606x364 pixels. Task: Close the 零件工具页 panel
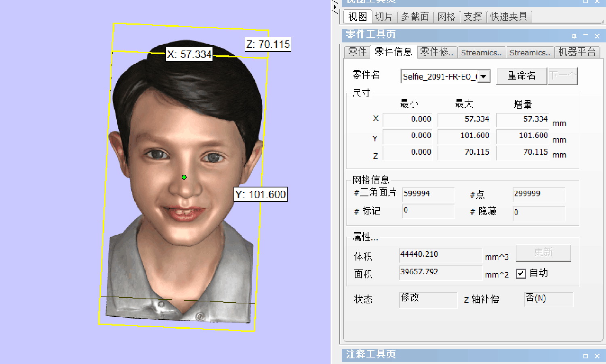(597, 36)
